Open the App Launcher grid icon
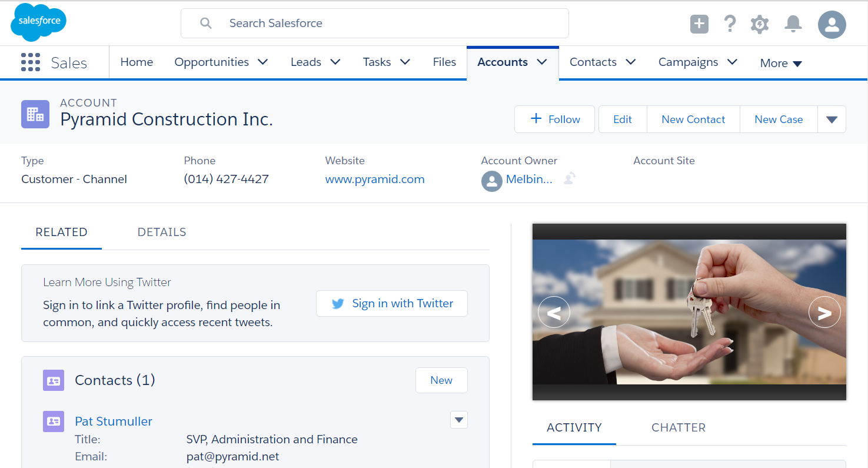The height and width of the screenshot is (468, 868). coord(31,62)
